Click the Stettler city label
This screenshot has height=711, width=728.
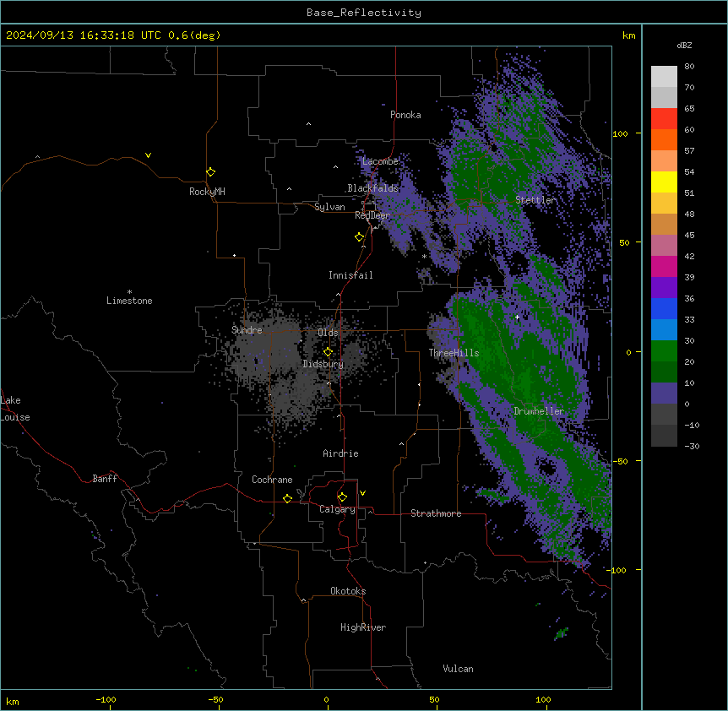535,200
